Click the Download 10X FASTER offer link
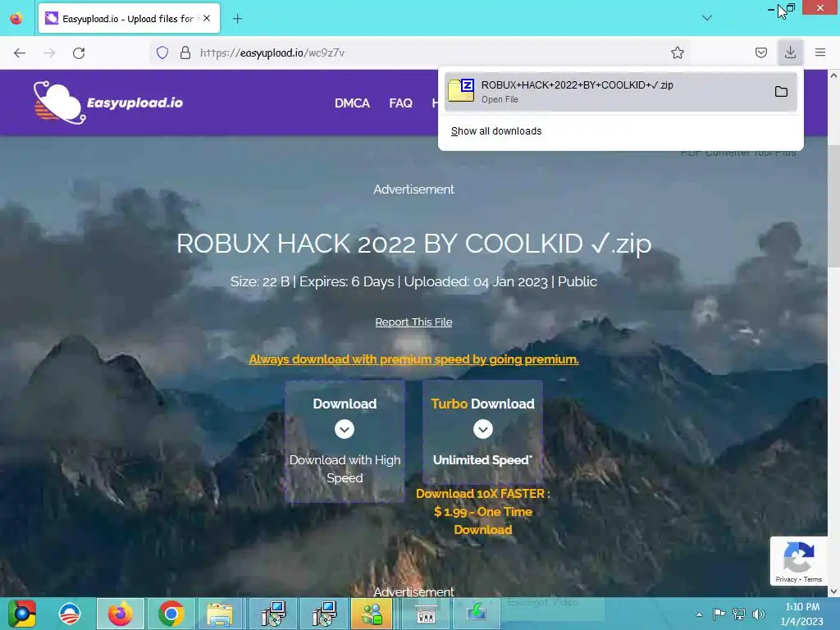The height and width of the screenshot is (630, 840). tap(483, 512)
